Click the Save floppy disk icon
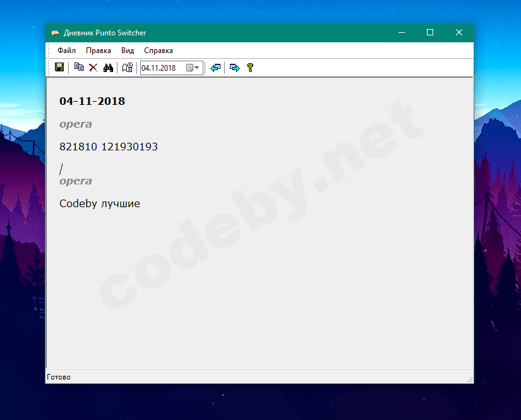Image resolution: width=521 pixels, height=420 pixels. [59, 68]
